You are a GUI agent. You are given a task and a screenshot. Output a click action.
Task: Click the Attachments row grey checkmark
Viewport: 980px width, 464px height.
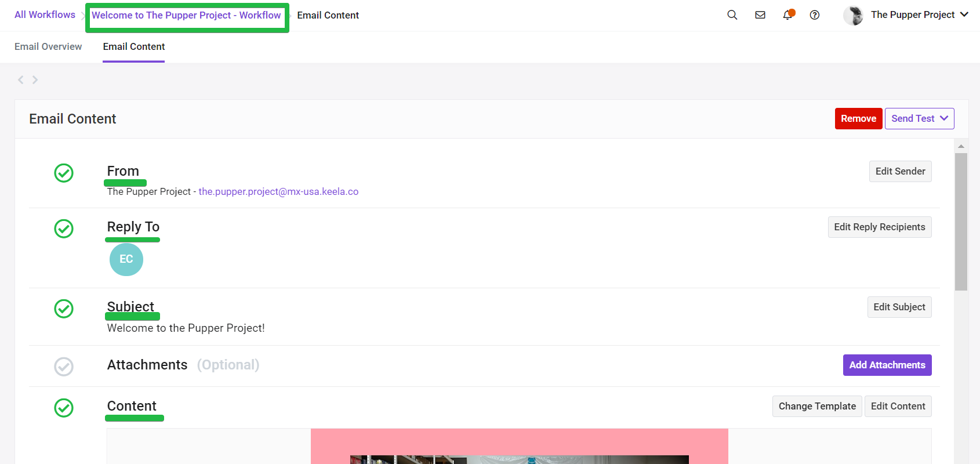click(x=64, y=367)
